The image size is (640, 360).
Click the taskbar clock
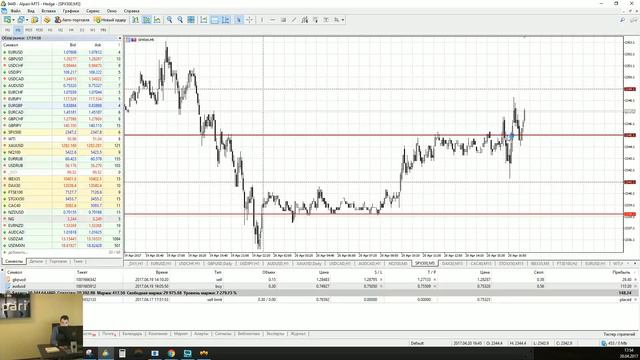(x=629, y=353)
